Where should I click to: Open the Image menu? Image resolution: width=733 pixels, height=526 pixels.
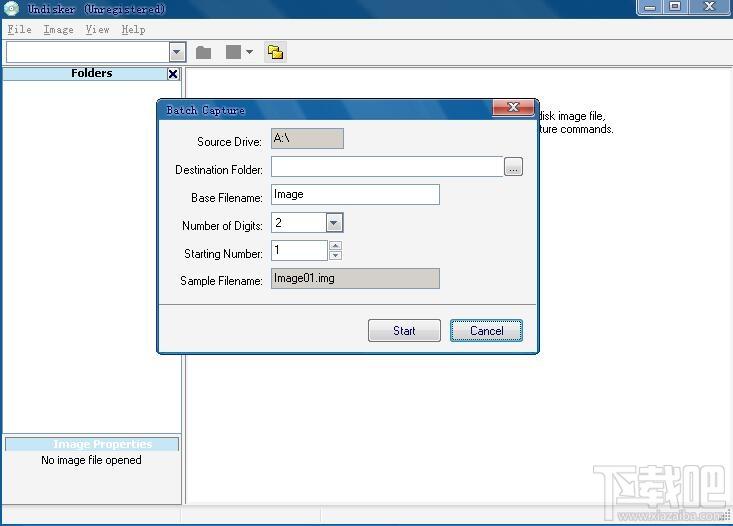pyautogui.click(x=58, y=29)
